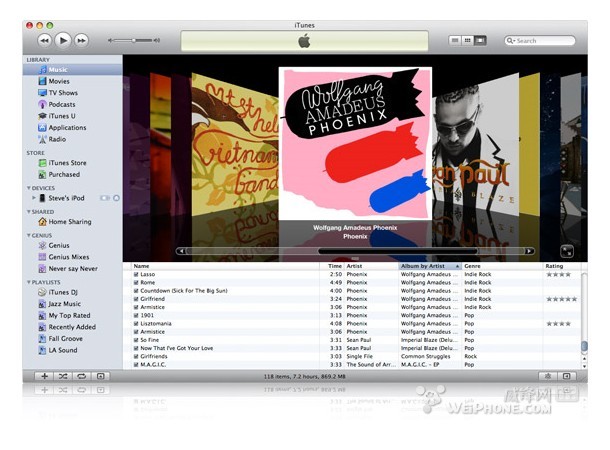
Task: Click the Search field
Action: pyautogui.click(x=540, y=40)
